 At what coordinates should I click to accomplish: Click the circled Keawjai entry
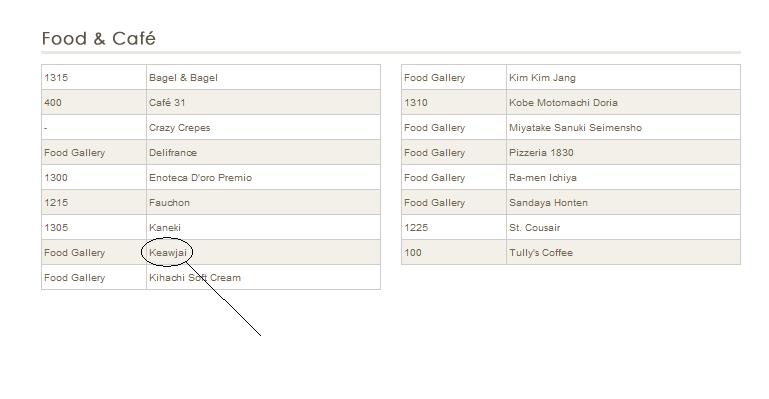coord(168,252)
